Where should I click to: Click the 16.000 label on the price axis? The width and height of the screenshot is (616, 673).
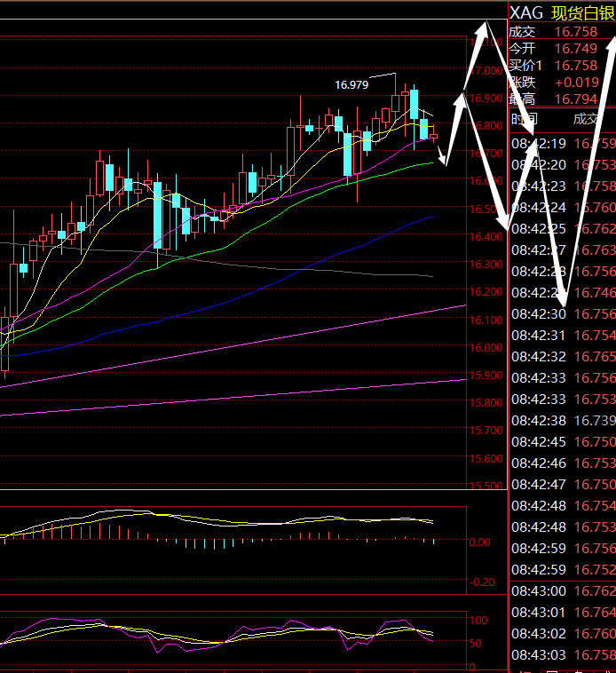[486, 348]
